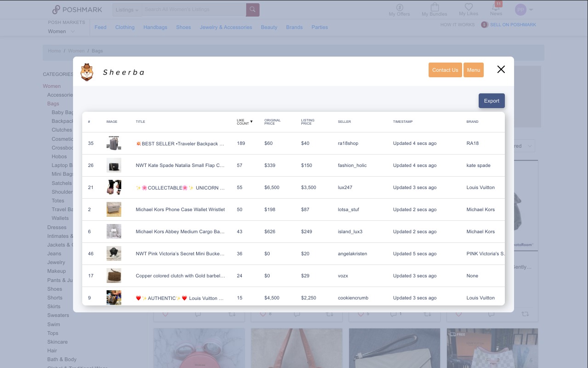588x368 pixels.
Task: Open My Likes heart icon
Action: 468,7
